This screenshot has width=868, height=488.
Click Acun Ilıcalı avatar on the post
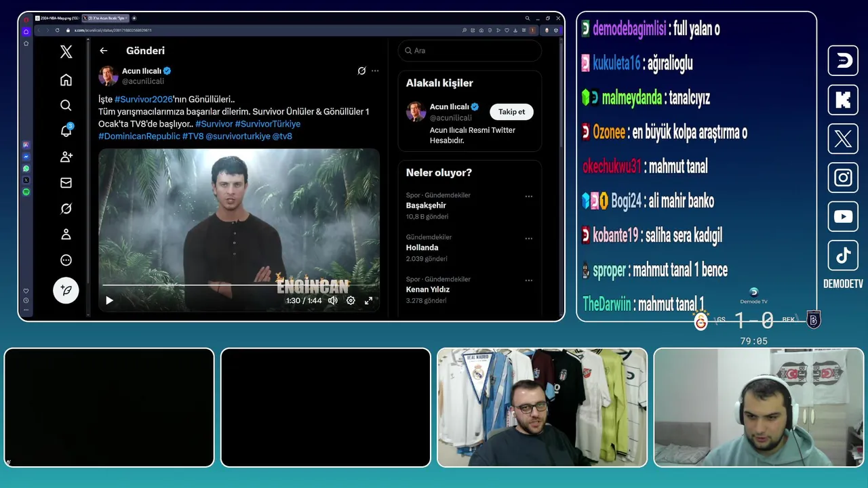[108, 76]
